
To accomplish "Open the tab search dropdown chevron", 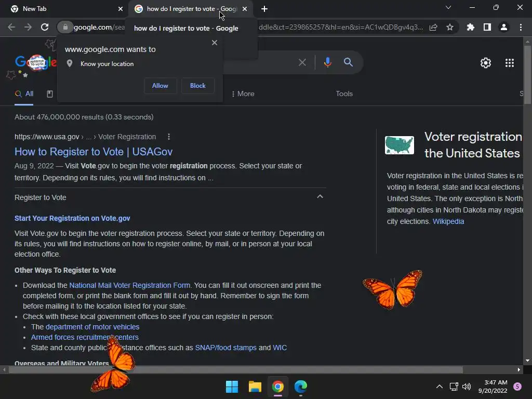I will pos(448,7).
